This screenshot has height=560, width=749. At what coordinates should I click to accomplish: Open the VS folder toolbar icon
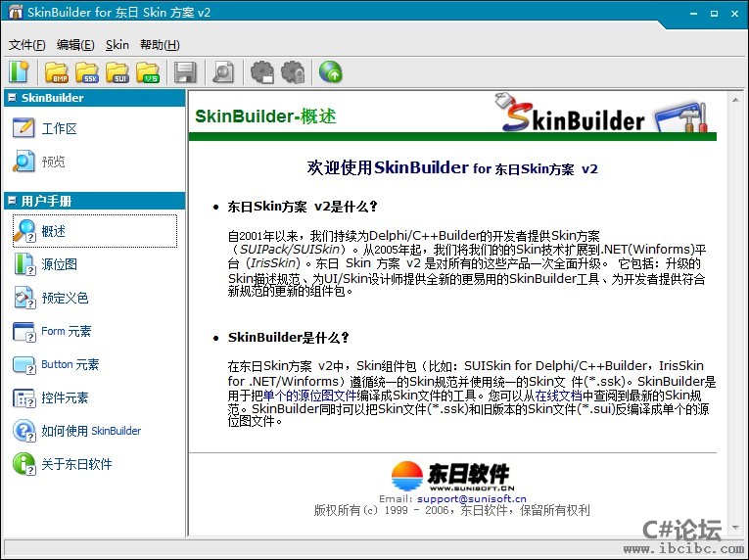[x=148, y=72]
